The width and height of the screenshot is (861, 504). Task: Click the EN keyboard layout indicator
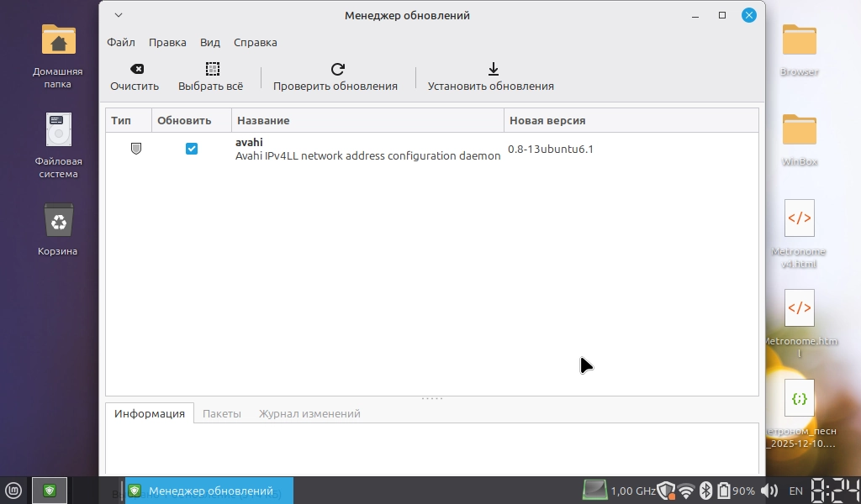tap(795, 491)
